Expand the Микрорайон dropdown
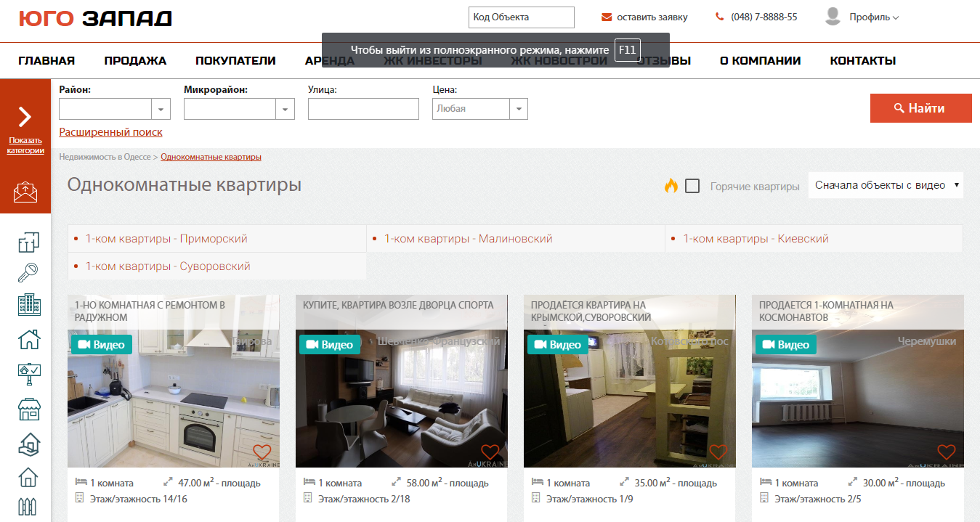Screen dimensions: 980x522 click(x=285, y=109)
